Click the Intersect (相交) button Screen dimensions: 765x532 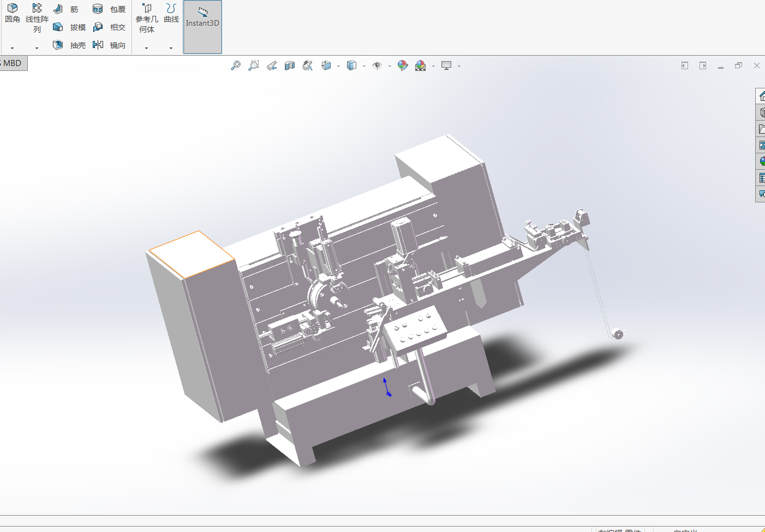click(98, 27)
